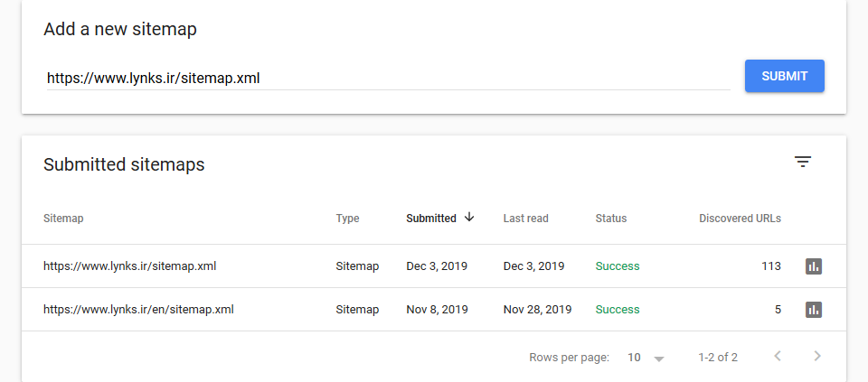Open the https://www.lynks.ir/sitemap.xml row
This screenshot has width=868, height=382.
tap(434, 266)
